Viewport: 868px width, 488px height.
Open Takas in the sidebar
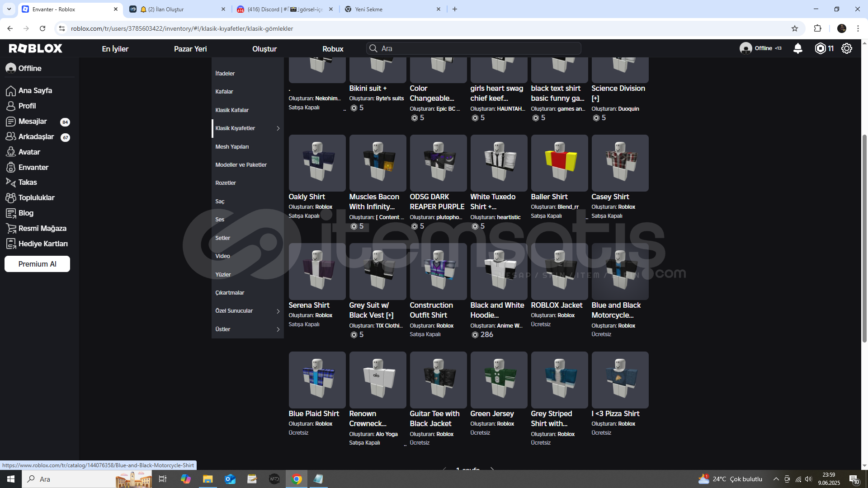click(x=28, y=182)
